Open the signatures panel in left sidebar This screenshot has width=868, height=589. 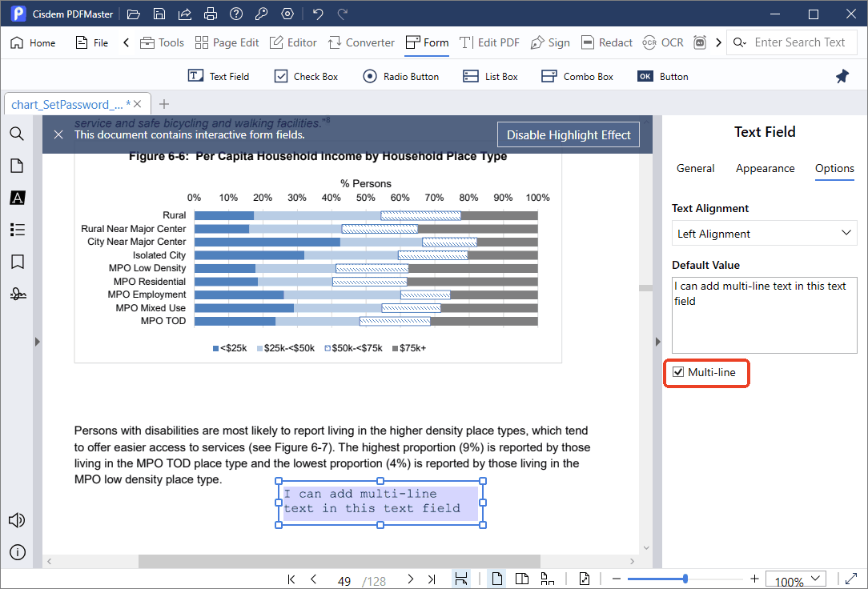tap(17, 294)
